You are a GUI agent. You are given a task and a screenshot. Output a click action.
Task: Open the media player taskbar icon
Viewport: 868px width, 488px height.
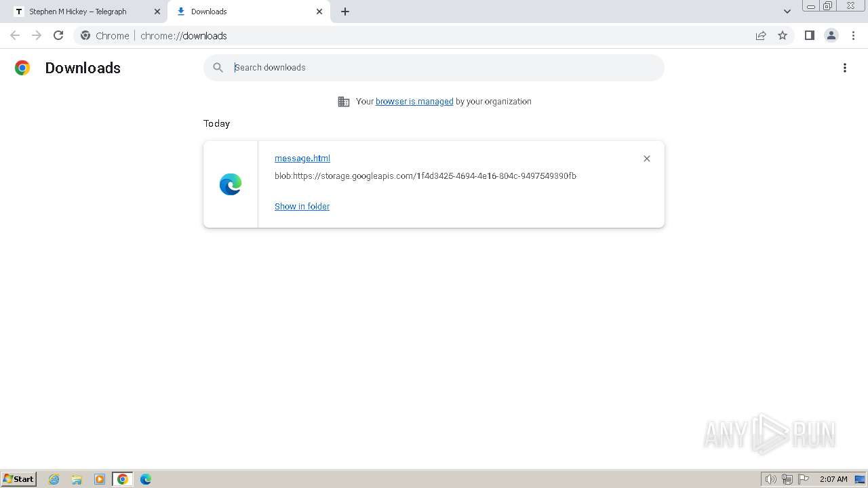[x=100, y=479]
